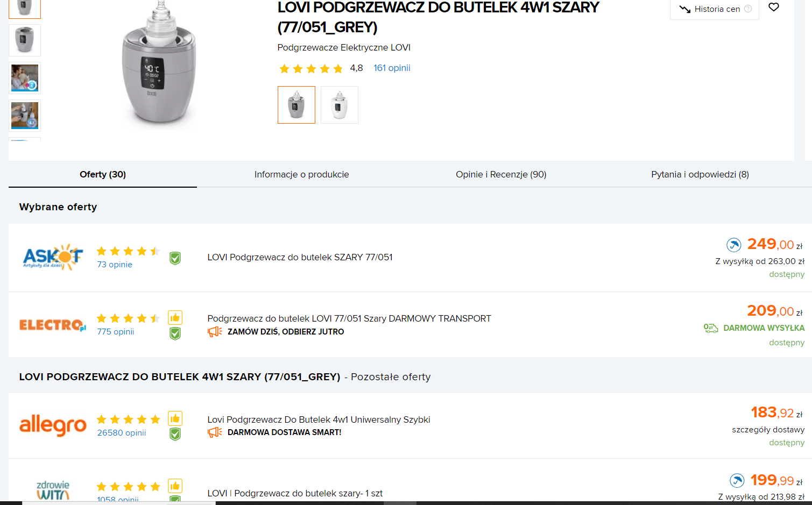Click ZAMÓW DZIŚ, ODBIERZ JUTRO promo text
The image size is (812, 505).
coord(286,332)
